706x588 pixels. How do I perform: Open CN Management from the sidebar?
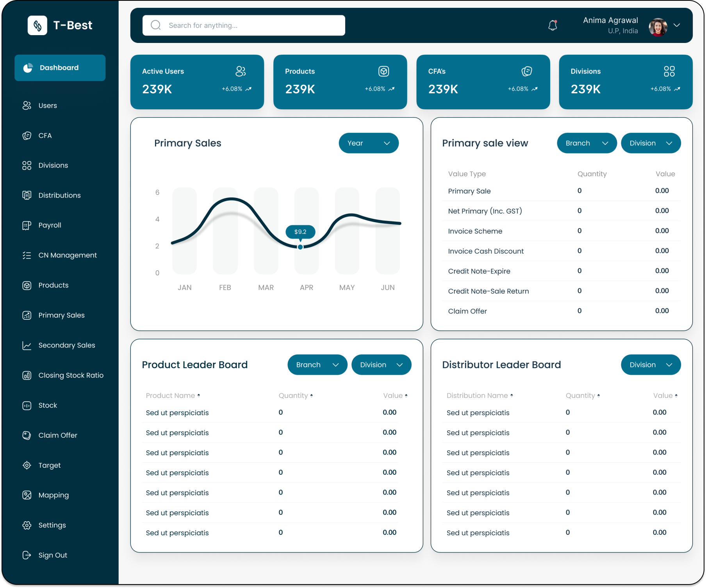point(67,255)
